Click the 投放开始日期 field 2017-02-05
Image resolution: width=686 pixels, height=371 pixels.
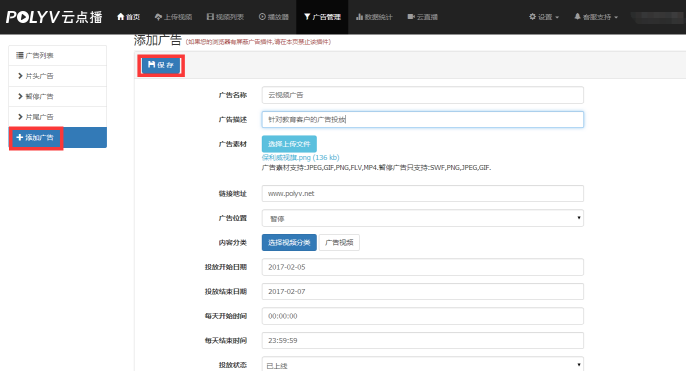pos(423,267)
